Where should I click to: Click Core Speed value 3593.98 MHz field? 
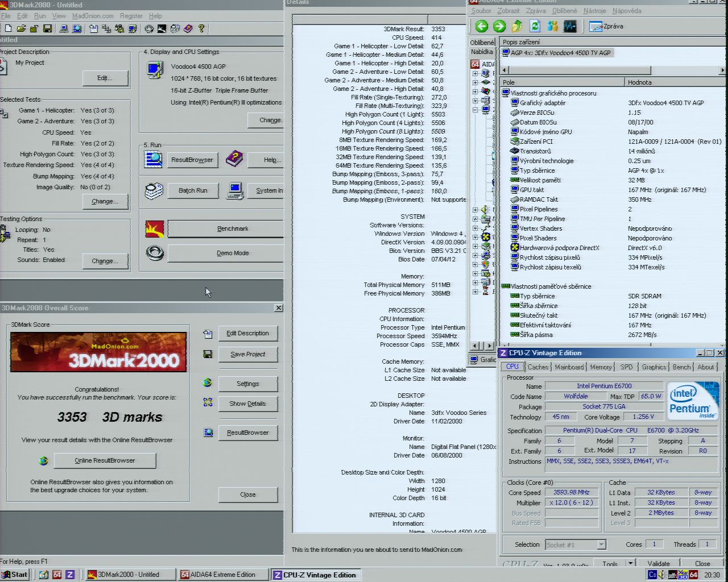pos(572,492)
